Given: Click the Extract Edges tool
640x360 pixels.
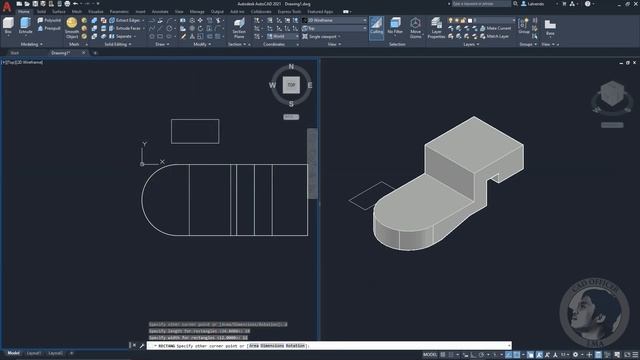Looking at the screenshot, I should point(127,20).
